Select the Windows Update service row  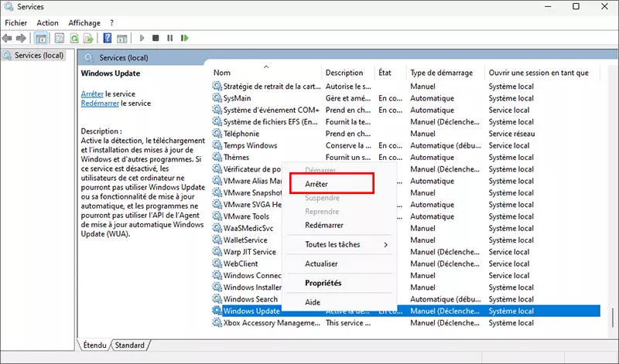pos(405,311)
